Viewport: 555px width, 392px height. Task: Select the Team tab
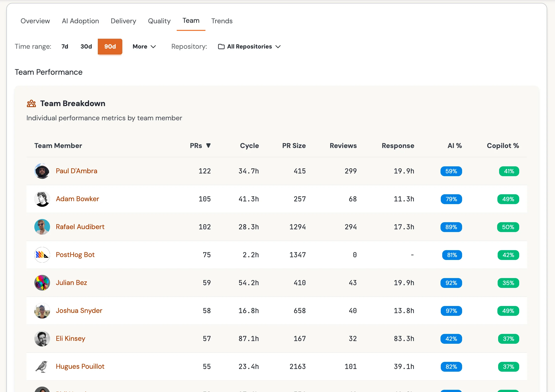click(191, 21)
